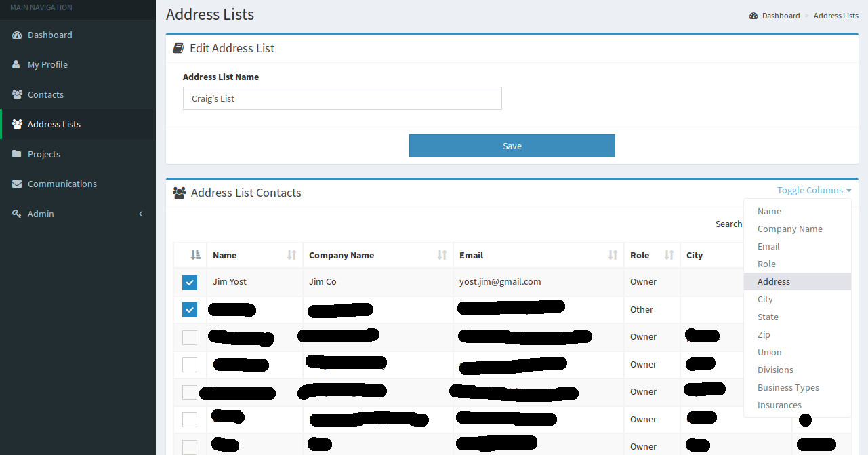Expand the Admin submenu chevron
Image resolution: width=868 pixels, height=455 pixels.
[x=141, y=214]
